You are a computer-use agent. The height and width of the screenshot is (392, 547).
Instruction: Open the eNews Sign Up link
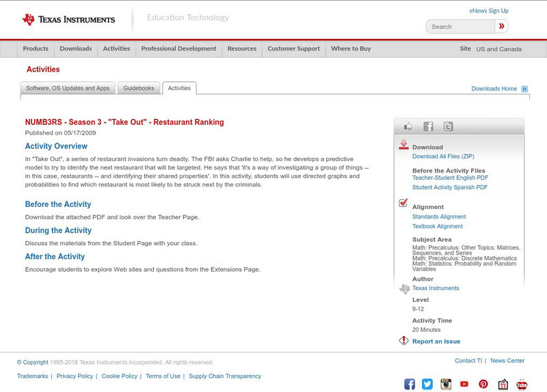pyautogui.click(x=489, y=11)
